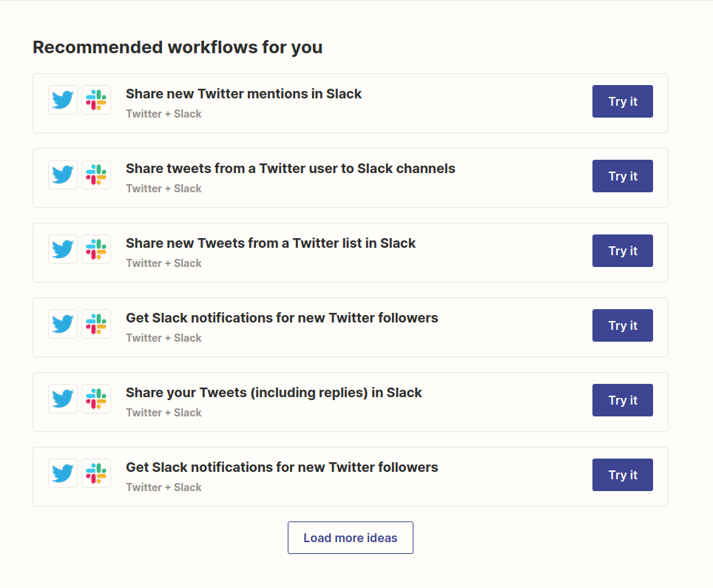Click "Twitter + Slack" under the Twitter list workflow
Screen dimensions: 713x588
click(163, 263)
